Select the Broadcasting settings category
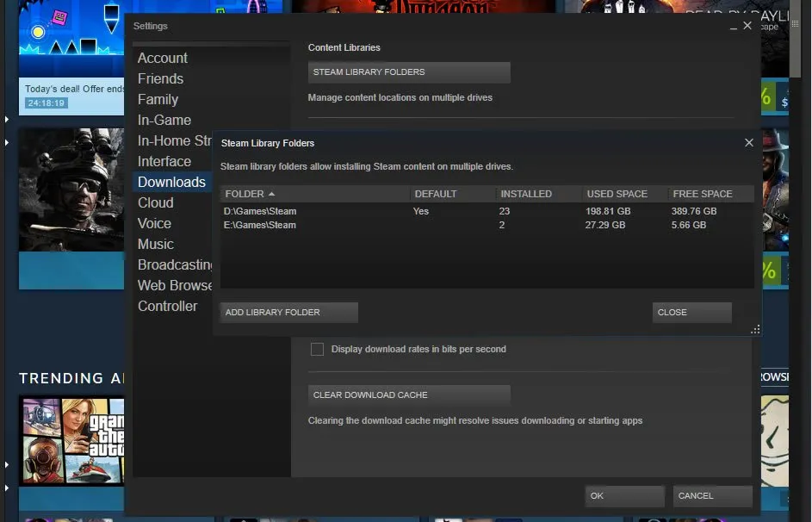812x522 pixels. coord(175,265)
